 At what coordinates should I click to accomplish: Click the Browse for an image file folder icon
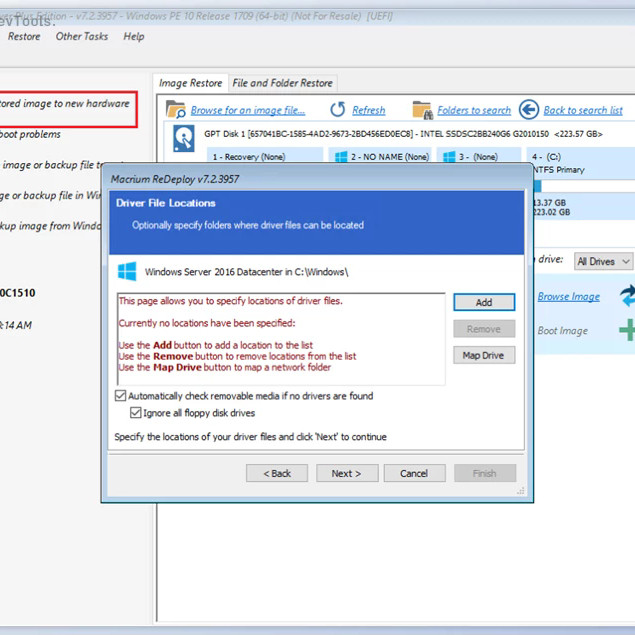175,109
